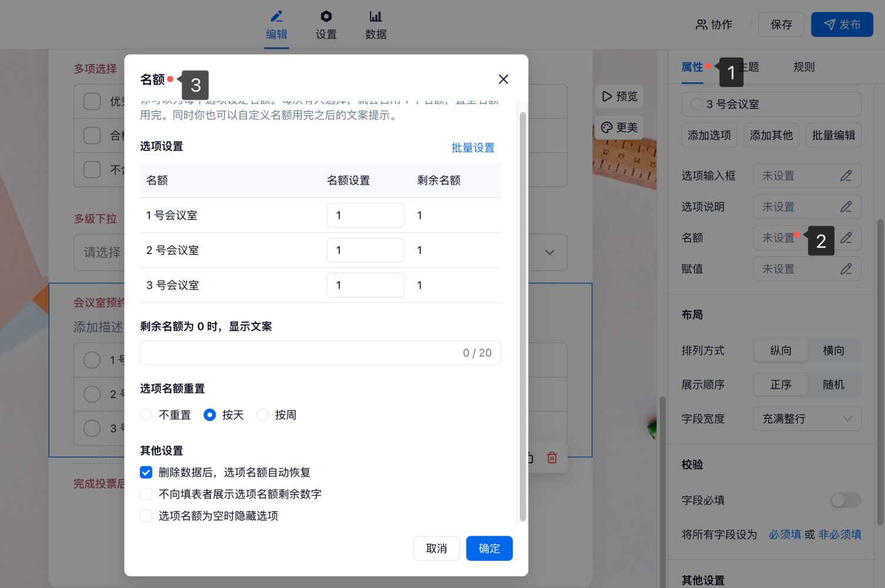This screenshot has height=588, width=885.
Task: Click the 保存 button
Action: 782,25
